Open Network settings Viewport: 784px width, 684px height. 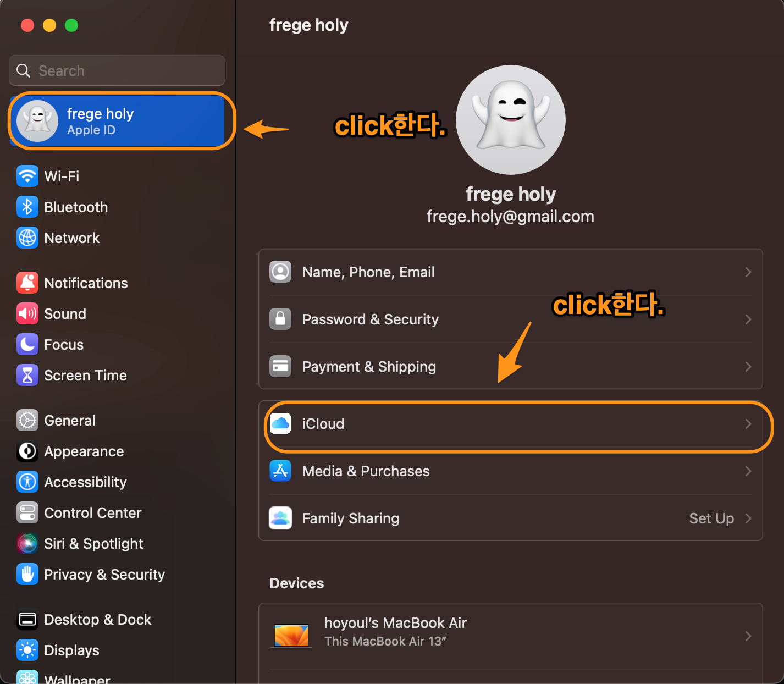point(71,238)
